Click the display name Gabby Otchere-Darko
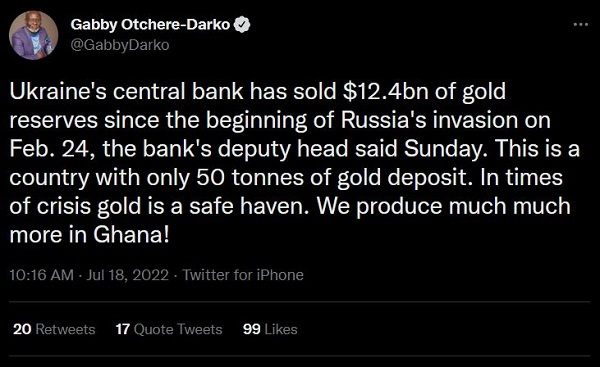600x367 pixels. (150, 24)
